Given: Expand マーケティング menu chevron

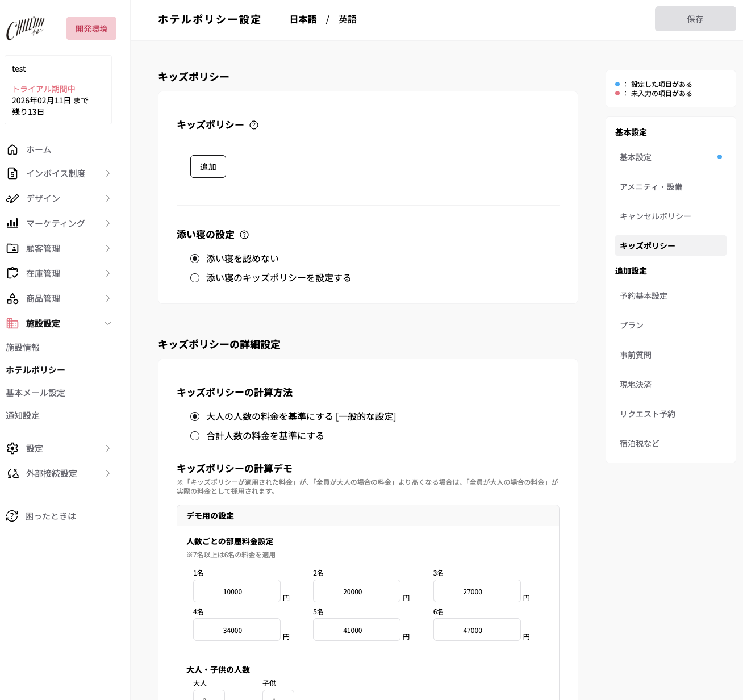Looking at the screenshot, I should 108,223.
